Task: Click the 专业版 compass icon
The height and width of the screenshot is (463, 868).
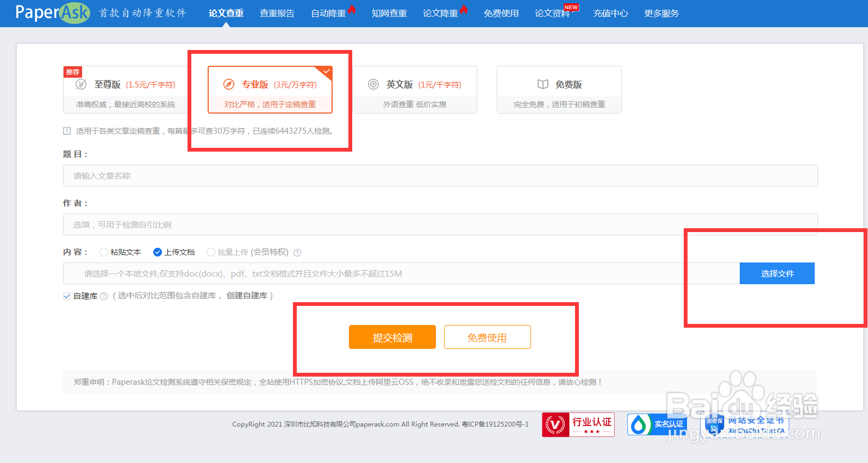Action: pyautogui.click(x=229, y=84)
